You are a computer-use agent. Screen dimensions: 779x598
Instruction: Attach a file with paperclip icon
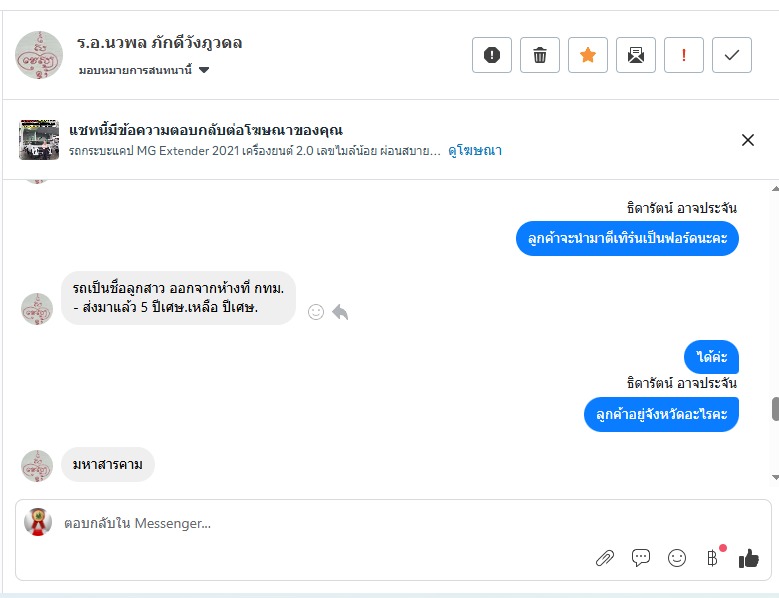pos(605,558)
